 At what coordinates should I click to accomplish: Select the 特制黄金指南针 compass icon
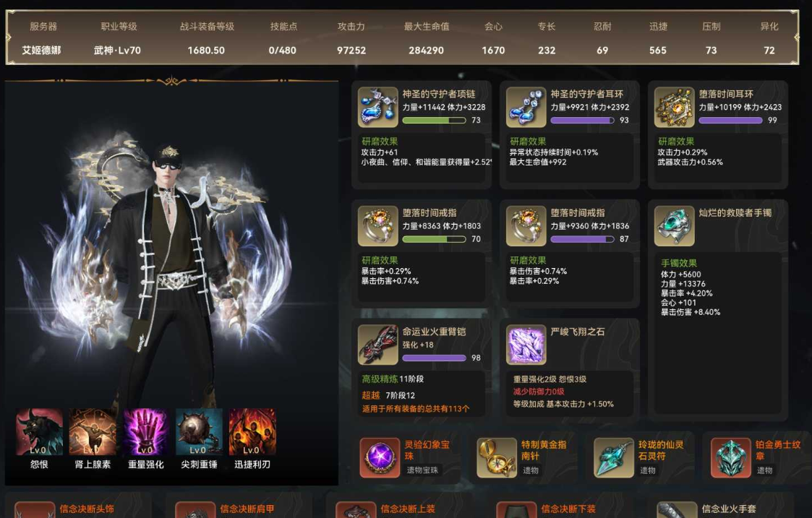tap(497, 457)
